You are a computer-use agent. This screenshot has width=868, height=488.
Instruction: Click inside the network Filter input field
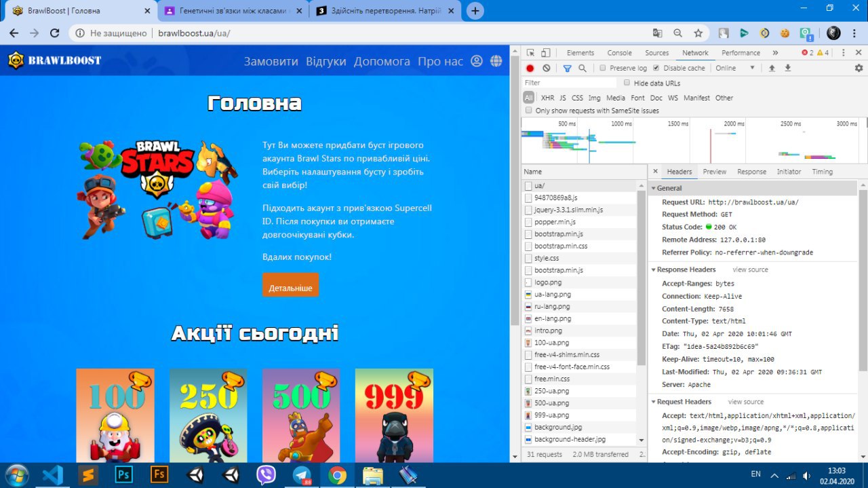[x=570, y=83]
